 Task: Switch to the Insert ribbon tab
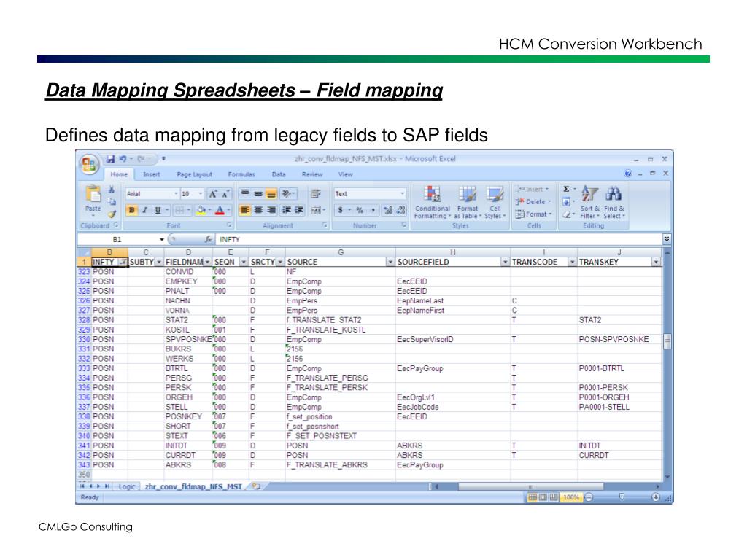152,174
